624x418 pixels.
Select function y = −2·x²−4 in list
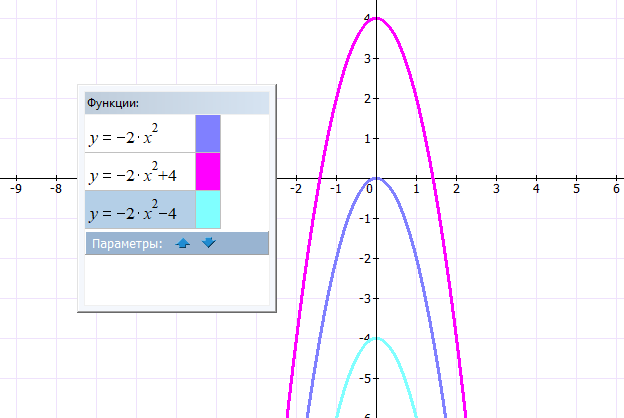pyautogui.click(x=139, y=211)
